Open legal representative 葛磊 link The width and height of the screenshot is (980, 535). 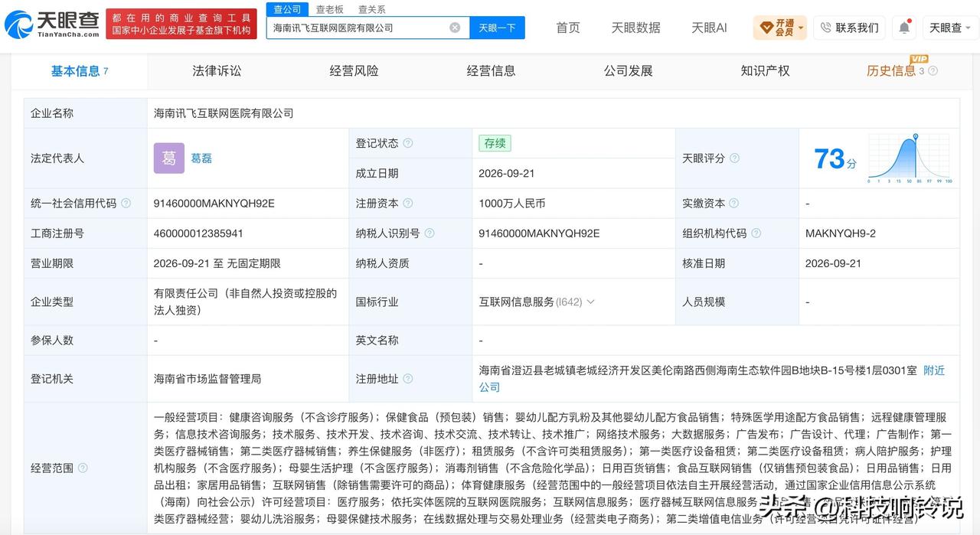pyautogui.click(x=201, y=158)
